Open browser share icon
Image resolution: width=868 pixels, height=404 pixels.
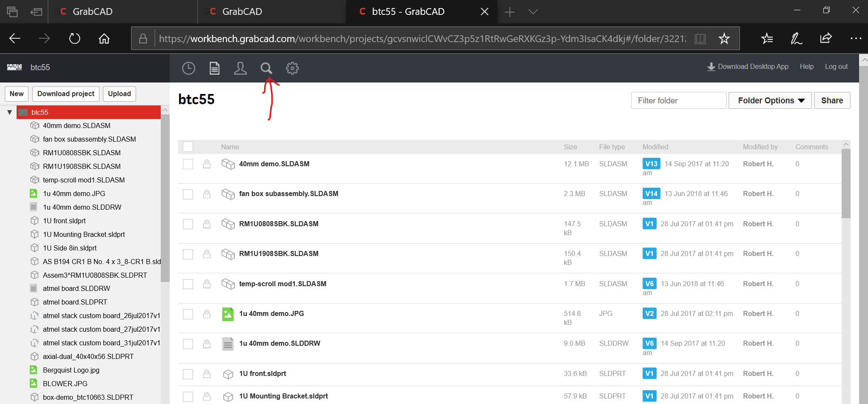(825, 38)
